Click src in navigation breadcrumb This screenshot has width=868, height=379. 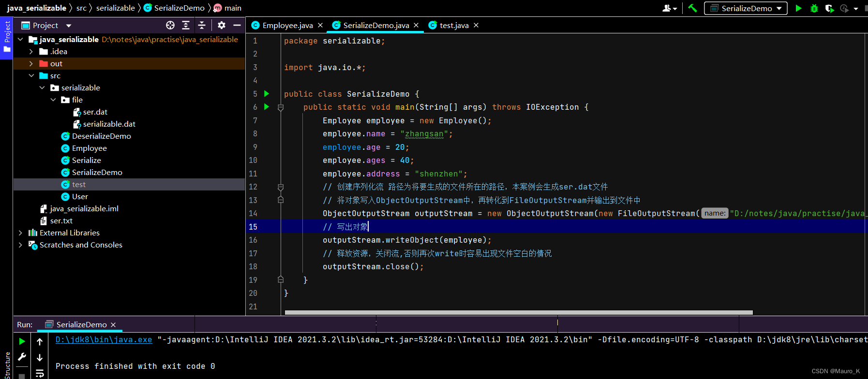pyautogui.click(x=81, y=8)
